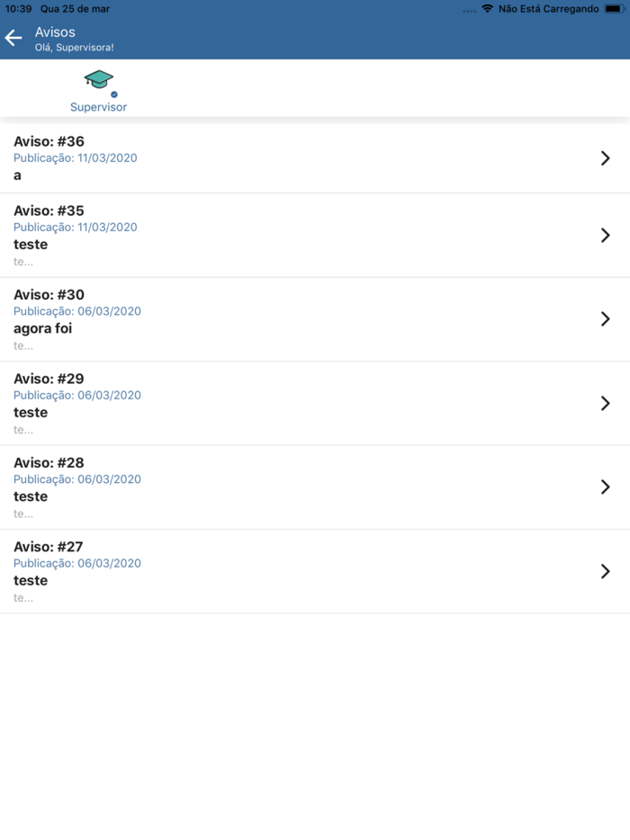Select the 'agora foi' notice text
The height and width of the screenshot is (840, 630).
coord(42,328)
